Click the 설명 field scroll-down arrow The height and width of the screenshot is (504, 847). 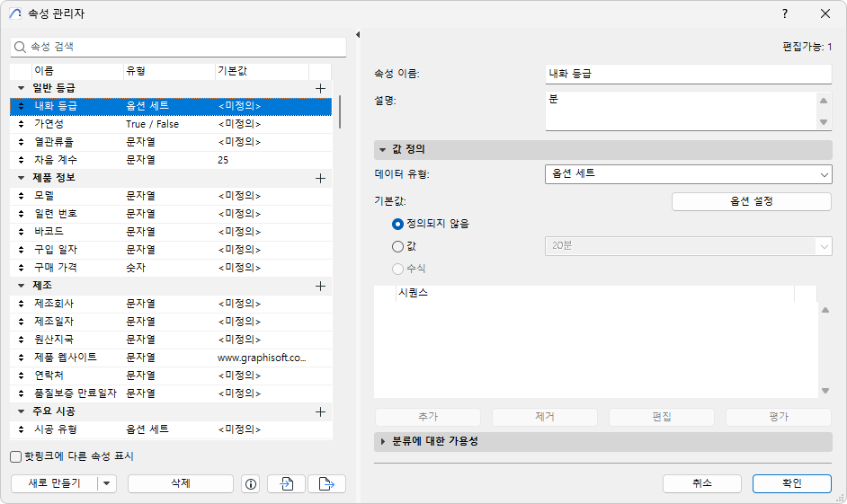(x=824, y=122)
